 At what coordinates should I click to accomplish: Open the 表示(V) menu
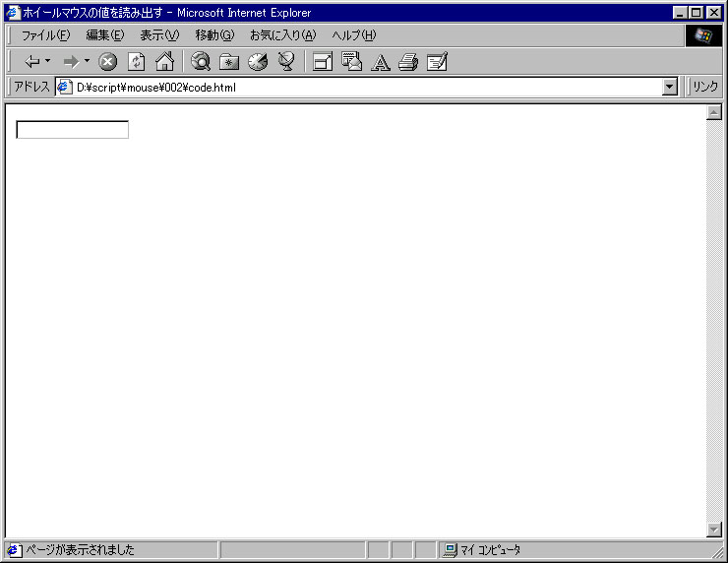[x=159, y=35]
